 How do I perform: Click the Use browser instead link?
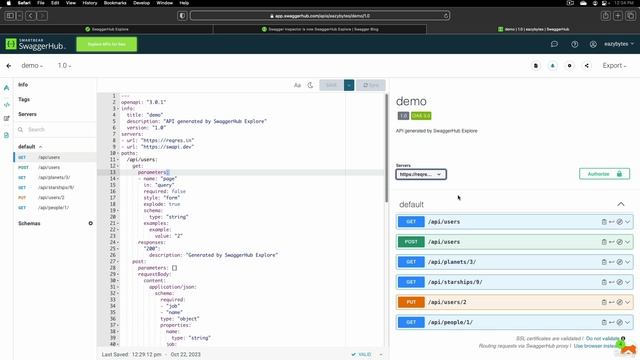coord(596,346)
